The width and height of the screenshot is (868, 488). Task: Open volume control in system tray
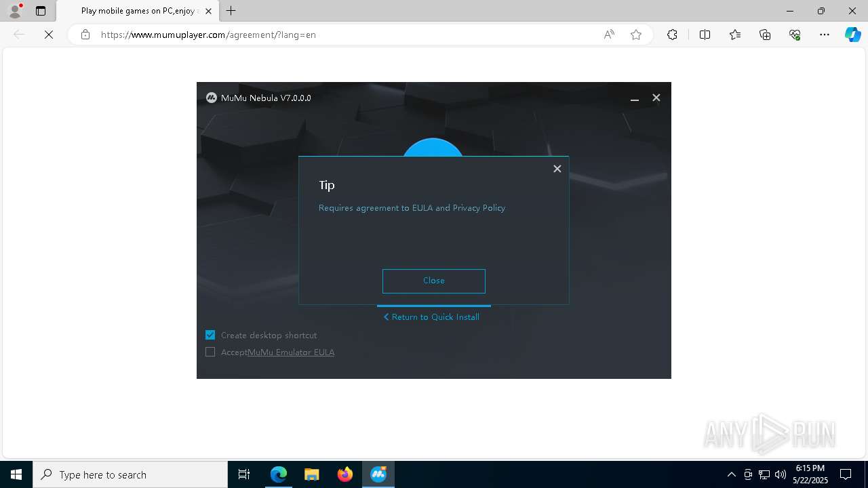coord(781,474)
